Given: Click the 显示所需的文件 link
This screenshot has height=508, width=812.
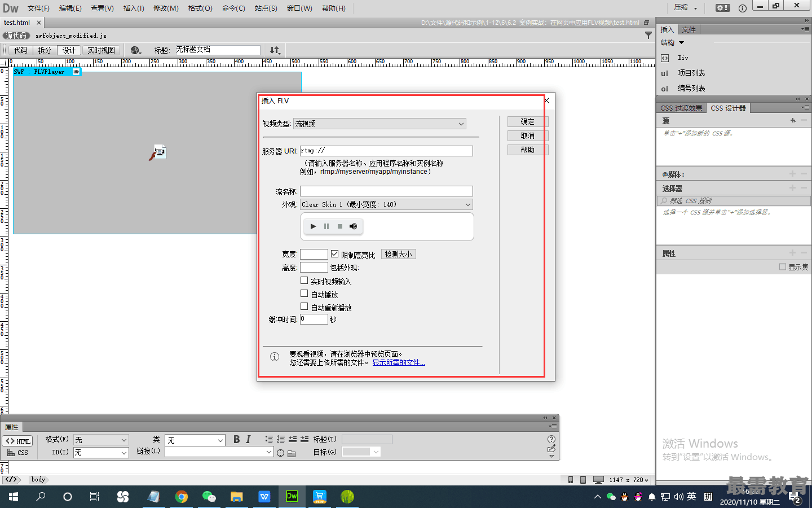Looking at the screenshot, I should coord(399,362).
